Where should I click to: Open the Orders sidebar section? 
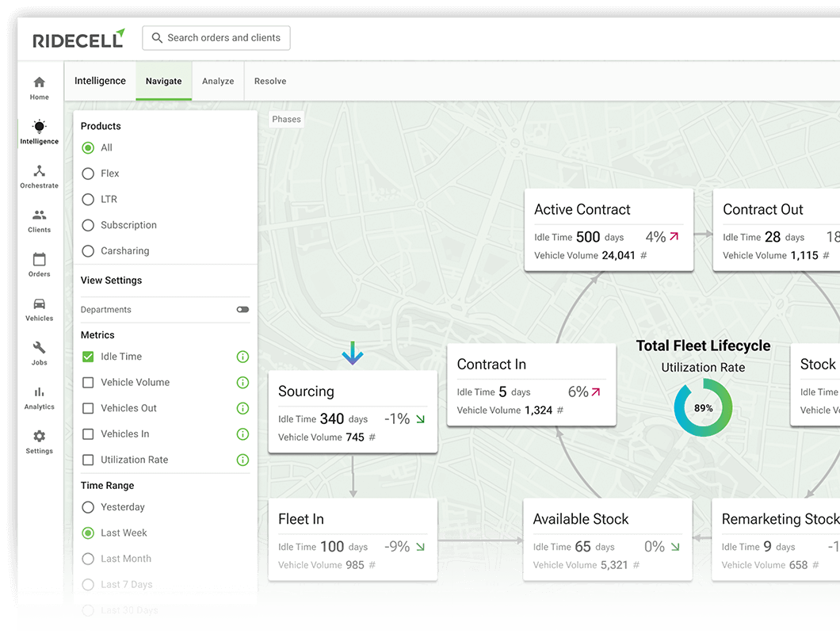click(39, 265)
